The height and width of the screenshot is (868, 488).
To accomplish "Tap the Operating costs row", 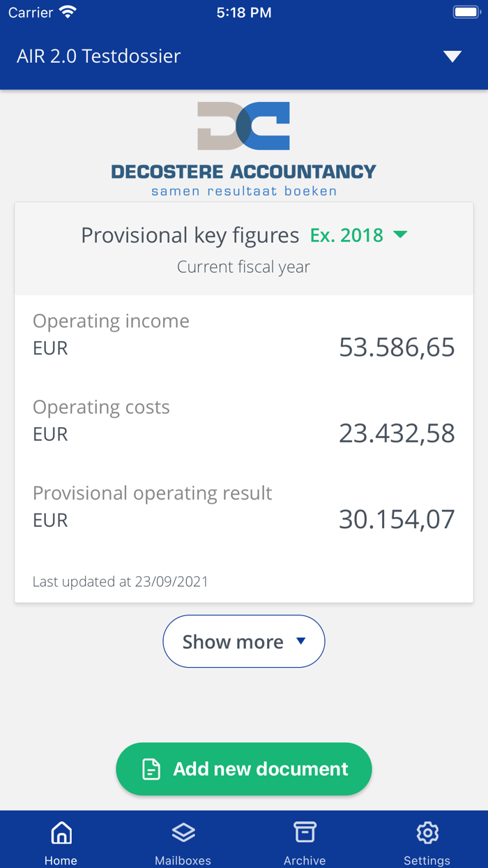I will (243, 421).
